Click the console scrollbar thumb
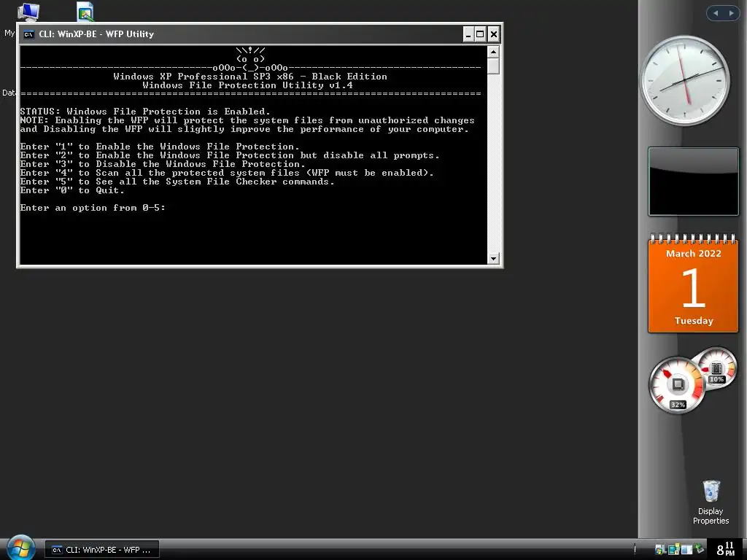The width and height of the screenshot is (747, 560). click(x=493, y=66)
